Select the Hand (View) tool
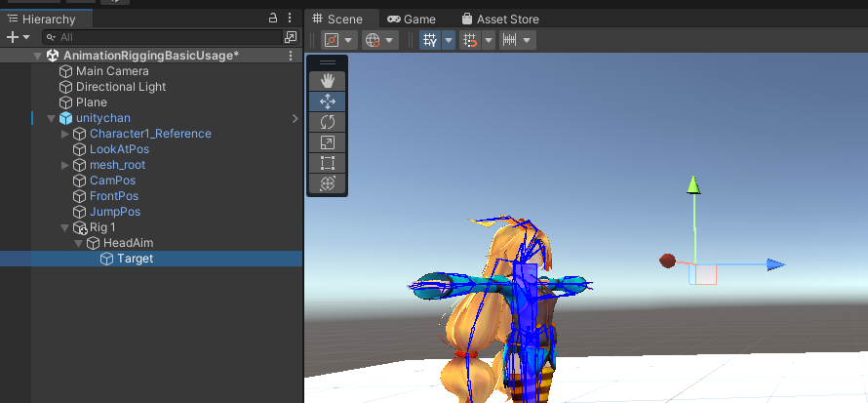The width and height of the screenshot is (868, 403). coord(327,81)
